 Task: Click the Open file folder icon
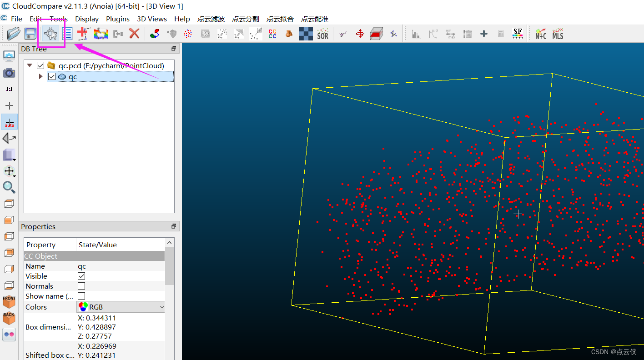click(x=14, y=34)
